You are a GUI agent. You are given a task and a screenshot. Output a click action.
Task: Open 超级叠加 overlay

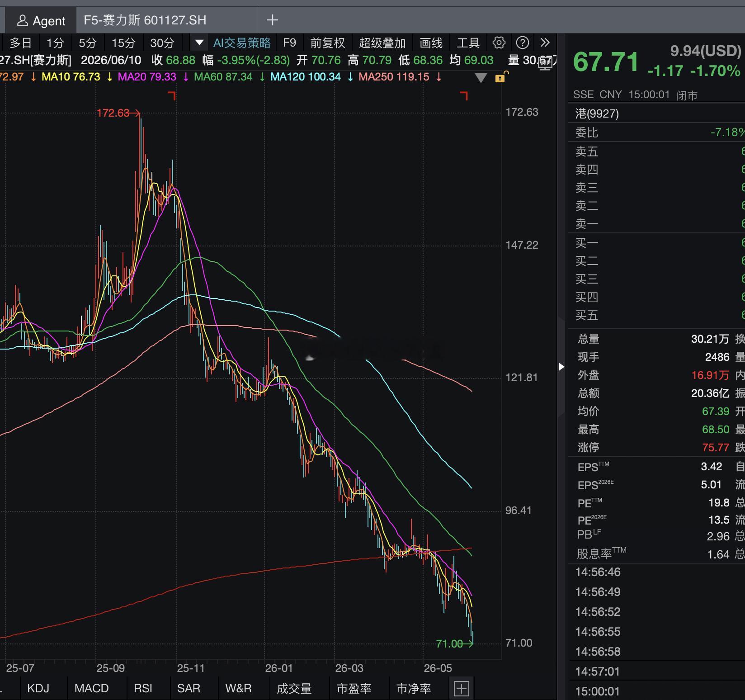click(x=382, y=43)
